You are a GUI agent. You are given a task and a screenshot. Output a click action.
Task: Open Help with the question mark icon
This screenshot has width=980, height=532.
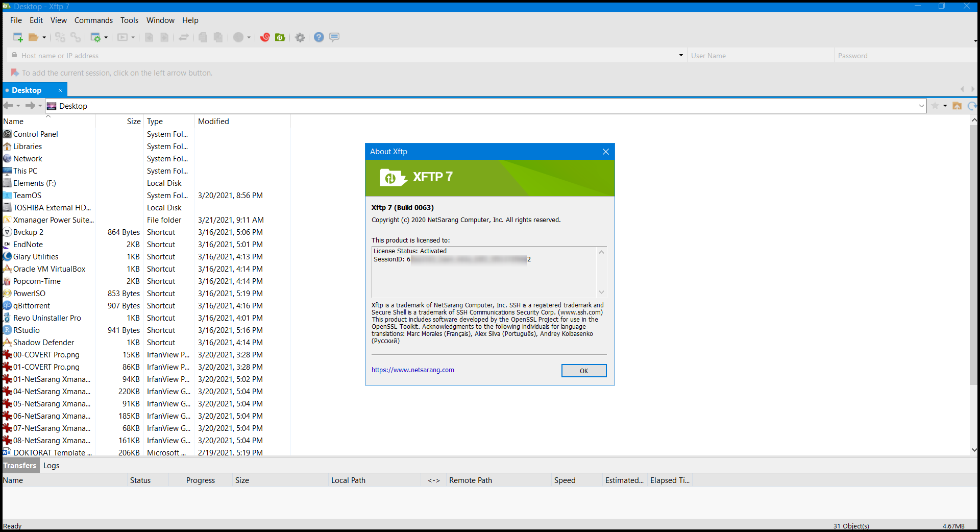click(x=319, y=37)
